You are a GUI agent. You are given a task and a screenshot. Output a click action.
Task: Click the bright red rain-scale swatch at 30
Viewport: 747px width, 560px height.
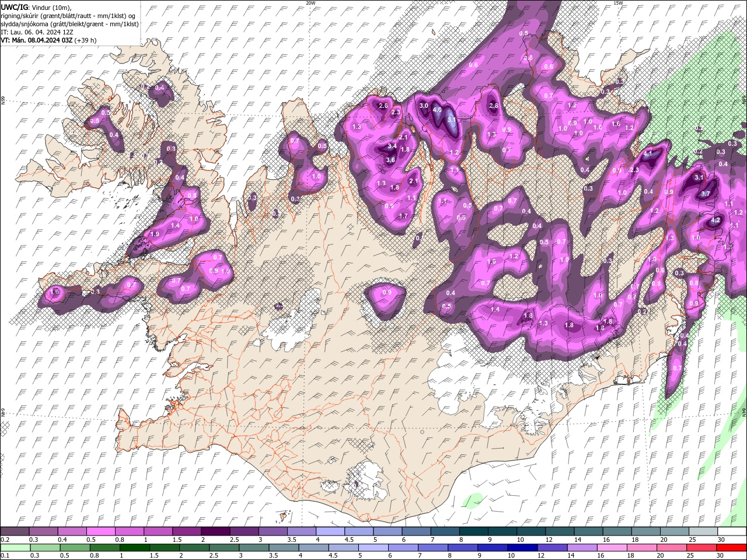[732, 548]
